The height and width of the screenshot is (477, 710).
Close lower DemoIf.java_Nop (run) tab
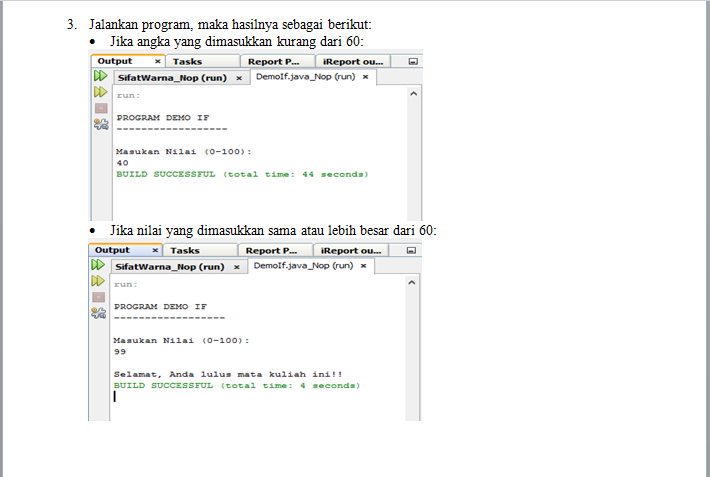point(363,266)
